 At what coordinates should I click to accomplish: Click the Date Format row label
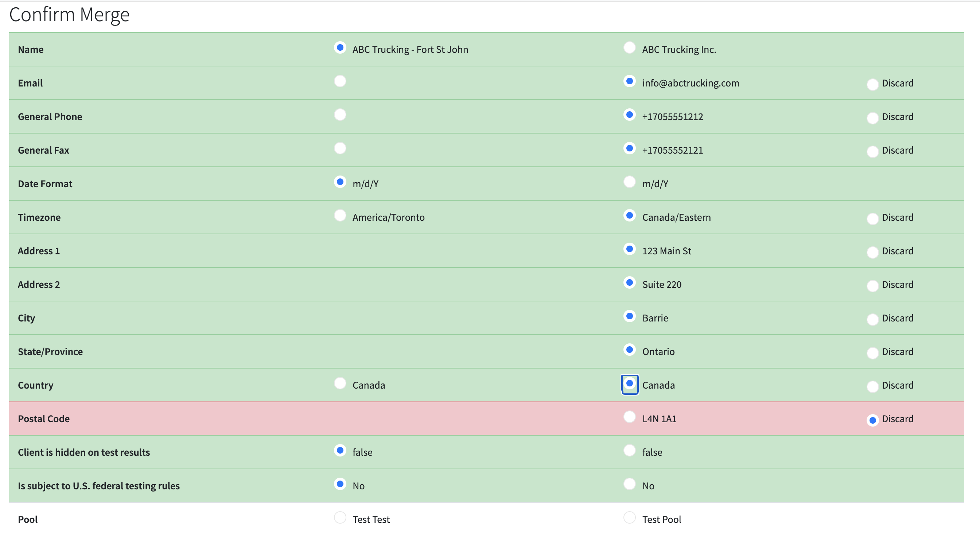click(x=45, y=184)
